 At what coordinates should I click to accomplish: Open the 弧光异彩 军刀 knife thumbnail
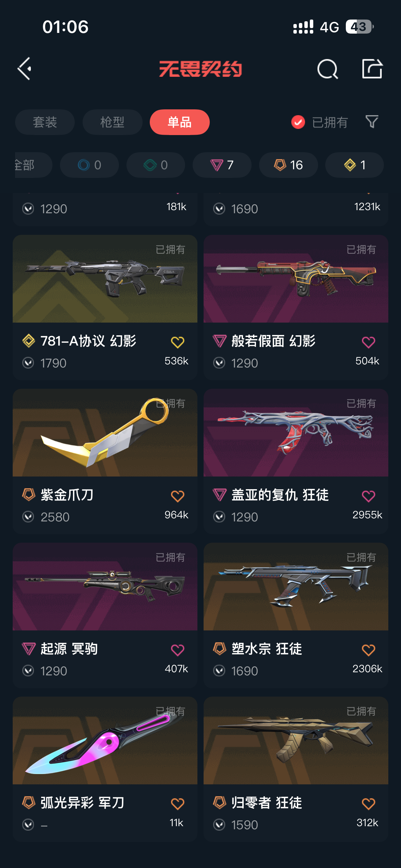(105, 740)
